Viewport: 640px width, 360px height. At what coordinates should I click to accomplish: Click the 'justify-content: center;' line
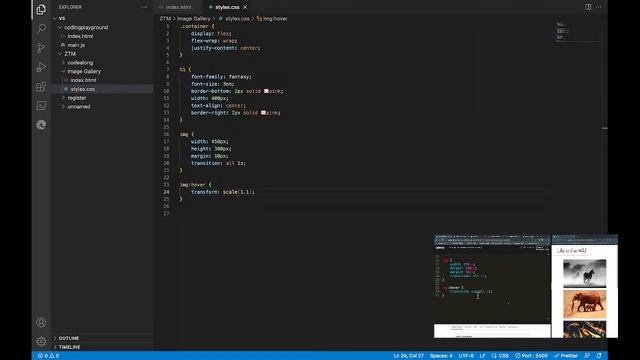coord(225,48)
